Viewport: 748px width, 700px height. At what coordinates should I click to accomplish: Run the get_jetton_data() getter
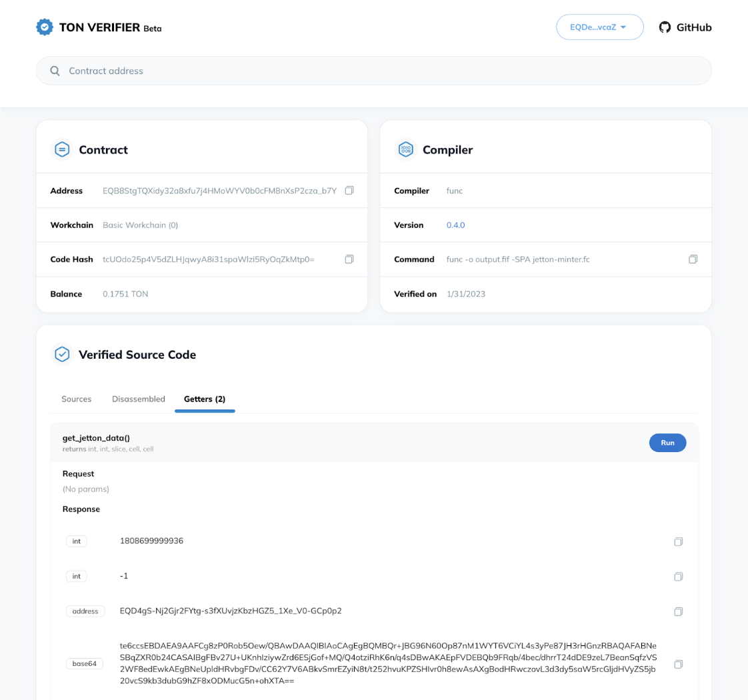tap(667, 443)
